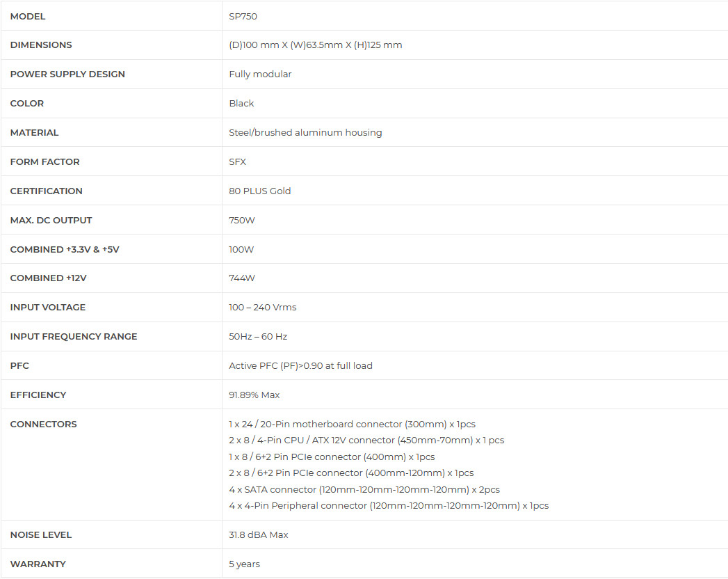
Task: Select the 100 – 240 Vrms value
Action: [x=263, y=308]
